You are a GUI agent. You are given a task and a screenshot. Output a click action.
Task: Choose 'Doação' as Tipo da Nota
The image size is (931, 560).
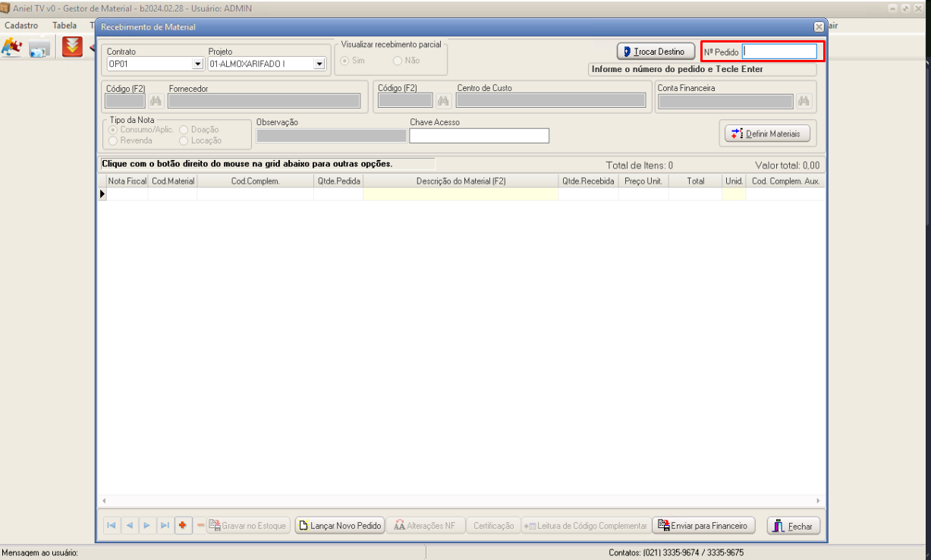click(184, 130)
